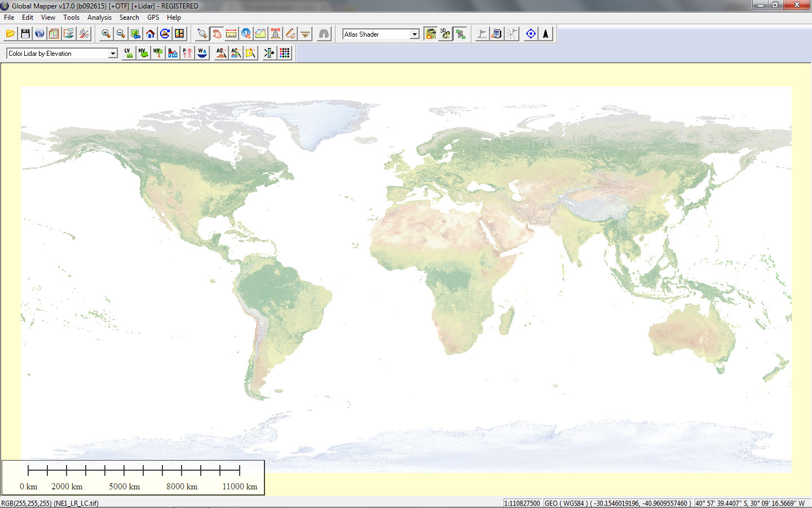This screenshot has width=812, height=508.
Task: Open the Path Profile tool
Action: coord(261,33)
